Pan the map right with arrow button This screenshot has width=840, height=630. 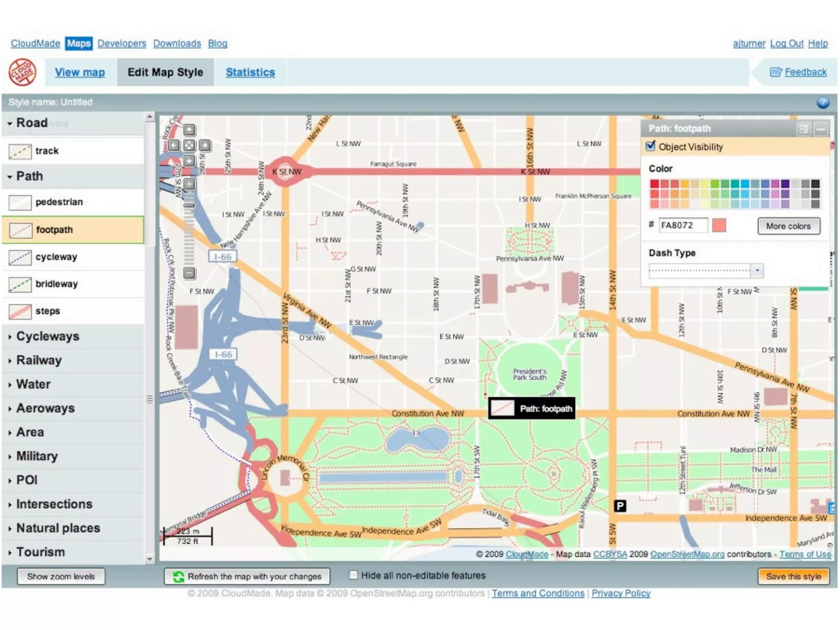pos(204,145)
